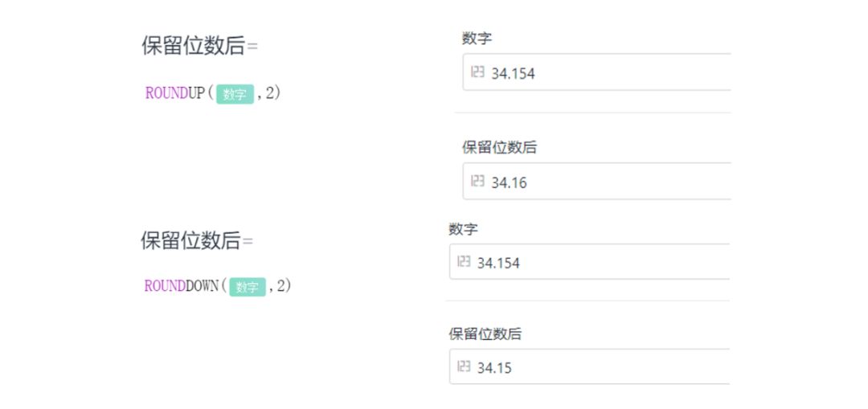The image size is (868, 409).
Task: Place cursor at the 2 argument in ROUNDUP
Action: (269, 93)
